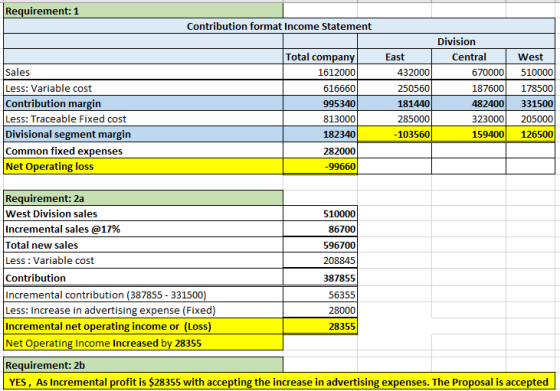
Task: Select Central sales value 670000
Action: pyautogui.click(x=469, y=72)
